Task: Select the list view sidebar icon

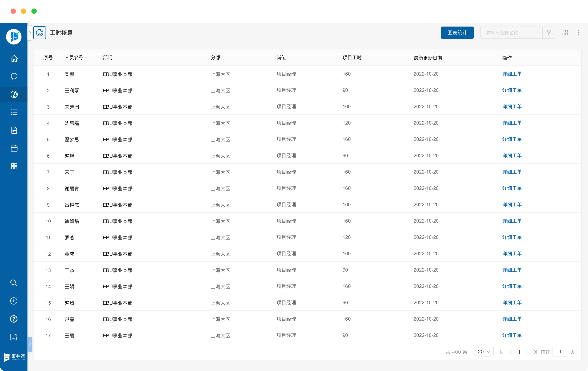Action: (x=14, y=112)
